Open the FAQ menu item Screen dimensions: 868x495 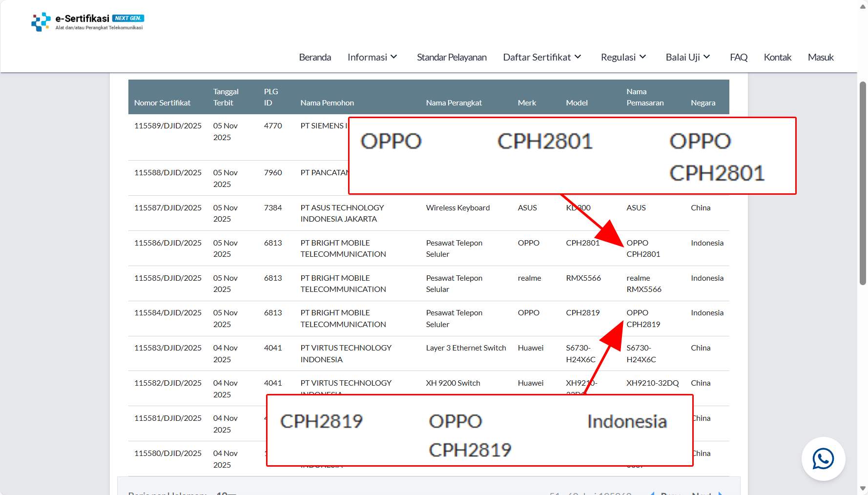click(x=739, y=57)
